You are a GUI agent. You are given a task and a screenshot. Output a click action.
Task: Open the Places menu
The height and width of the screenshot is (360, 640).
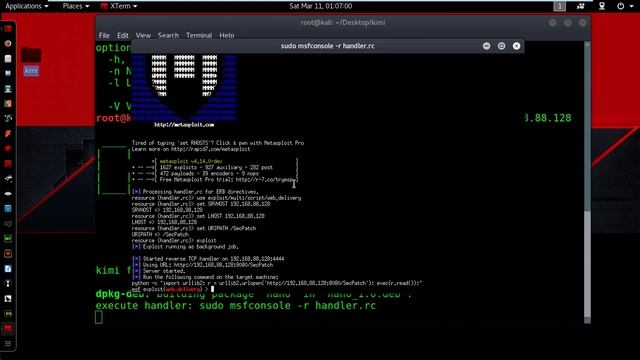[76, 6]
